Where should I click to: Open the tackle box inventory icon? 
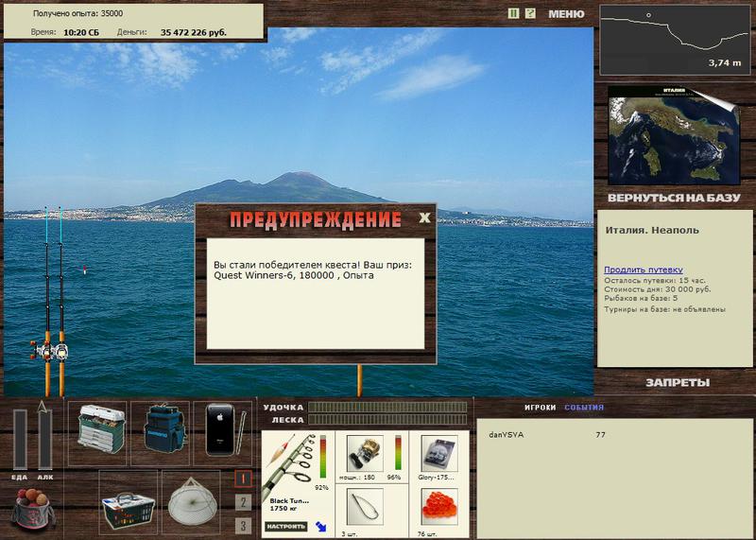tap(101, 429)
